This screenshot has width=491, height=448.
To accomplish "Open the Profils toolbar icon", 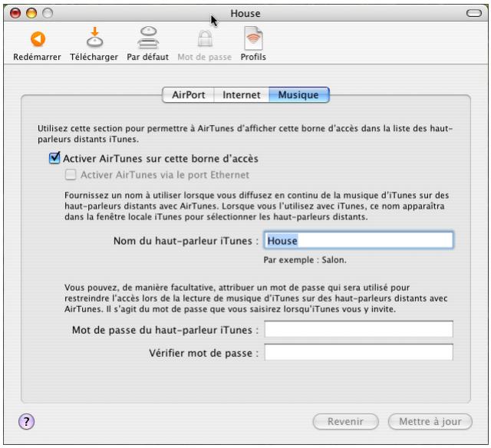I will (x=253, y=38).
